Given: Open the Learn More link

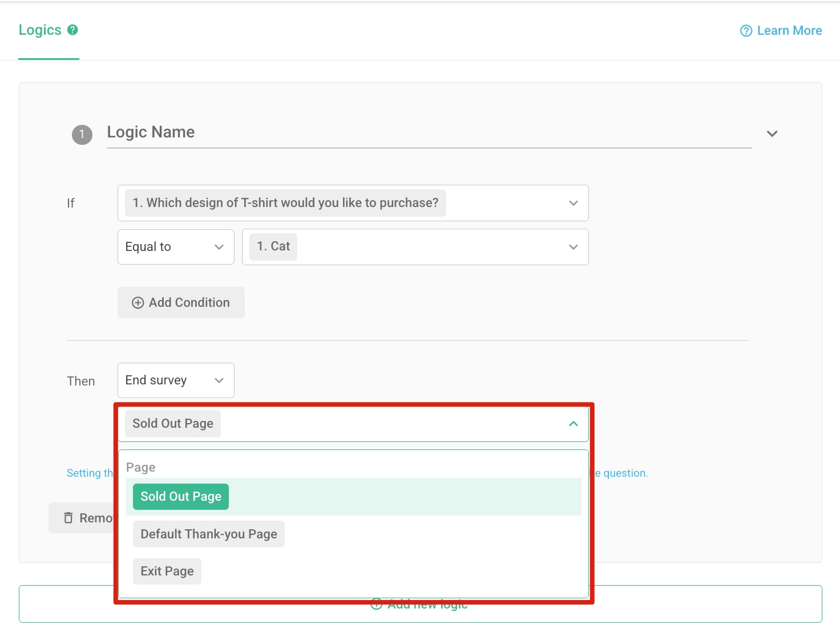Looking at the screenshot, I should 789,30.
